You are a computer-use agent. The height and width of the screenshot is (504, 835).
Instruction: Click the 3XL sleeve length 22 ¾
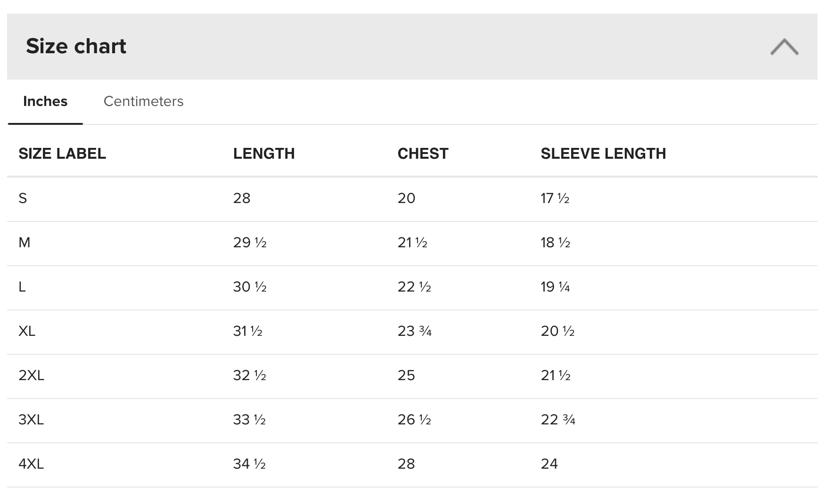[x=558, y=420]
